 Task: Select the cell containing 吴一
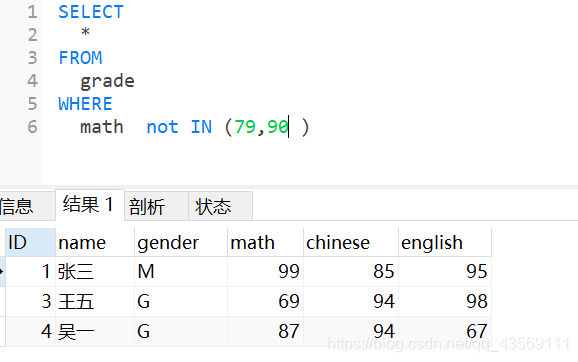tap(95, 331)
